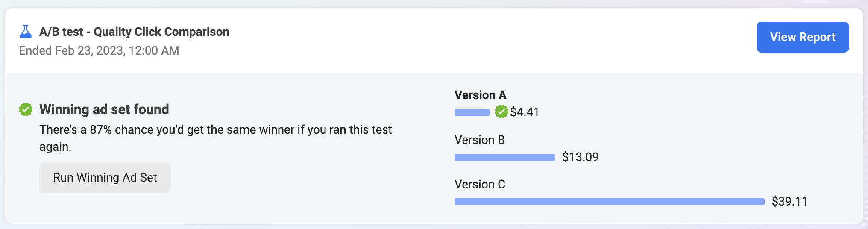Click the word Report in the blue button
Viewport: 868px width, 229px height.
click(817, 37)
